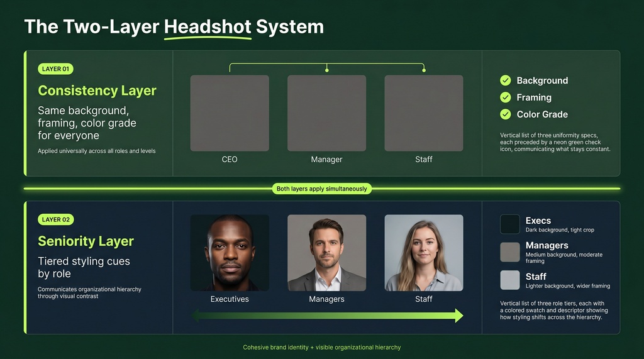Click the 'Both layers apply simultaneously' pill
The height and width of the screenshot is (359, 644).
[321, 189]
